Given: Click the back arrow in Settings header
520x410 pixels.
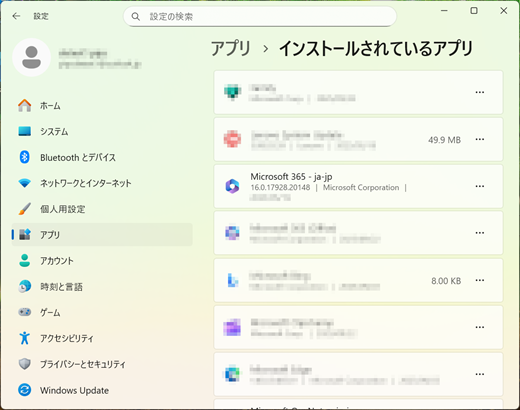Looking at the screenshot, I should coord(16,16).
